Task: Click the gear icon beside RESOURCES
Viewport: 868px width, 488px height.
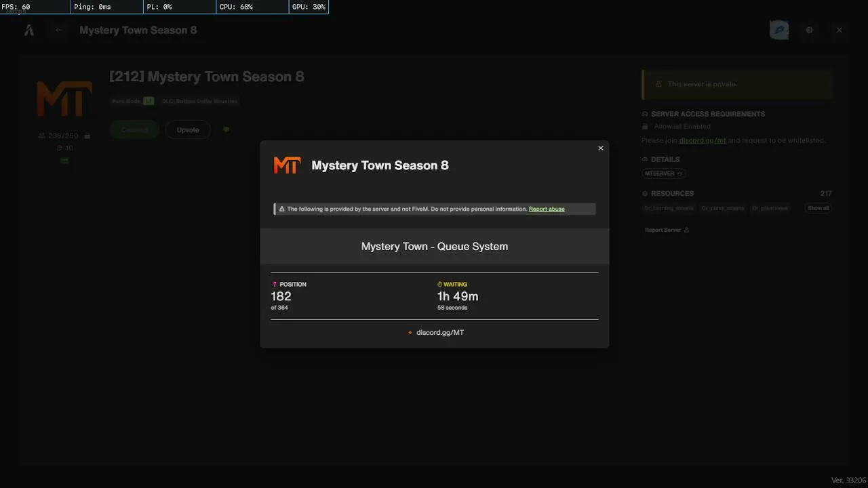Action: (645, 194)
